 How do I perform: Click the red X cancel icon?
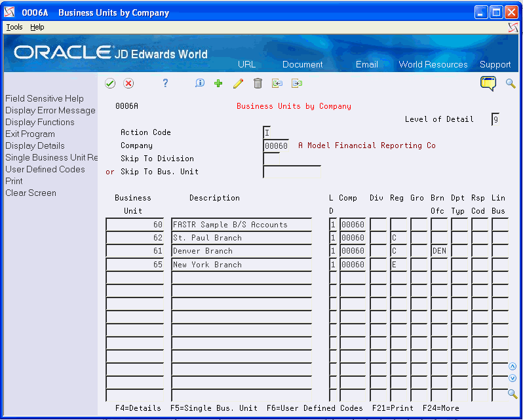[x=128, y=83]
